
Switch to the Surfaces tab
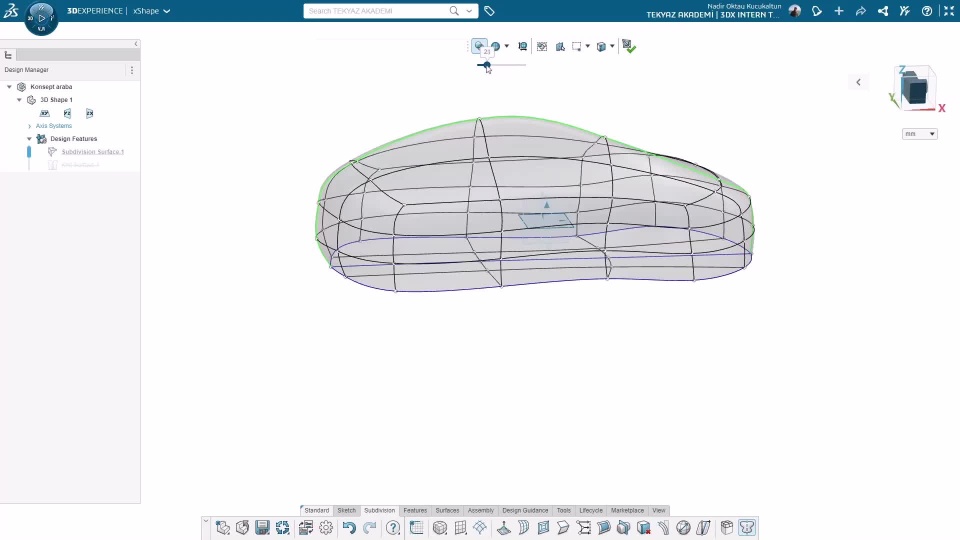tap(447, 510)
